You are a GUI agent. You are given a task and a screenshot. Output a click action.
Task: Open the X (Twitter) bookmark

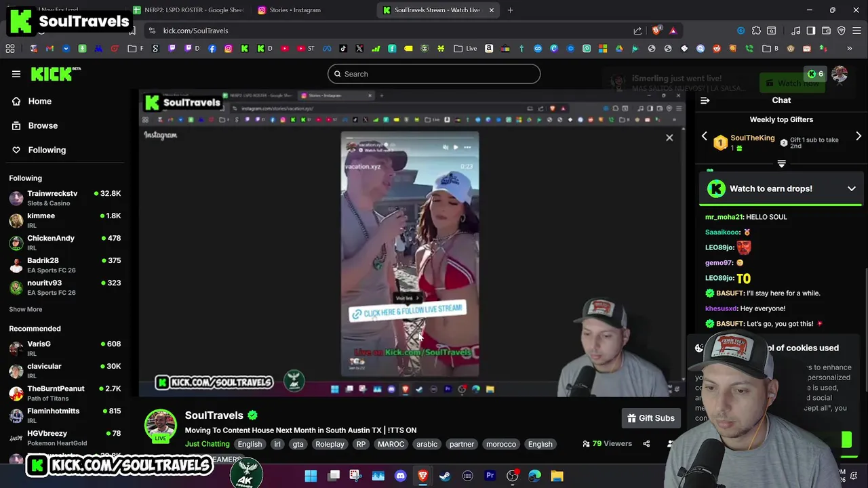(x=359, y=49)
